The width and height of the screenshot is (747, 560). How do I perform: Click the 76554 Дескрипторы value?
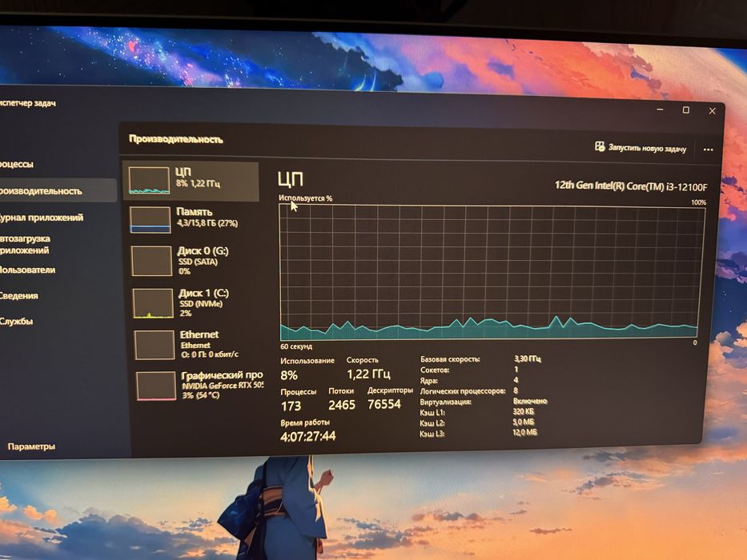(384, 404)
